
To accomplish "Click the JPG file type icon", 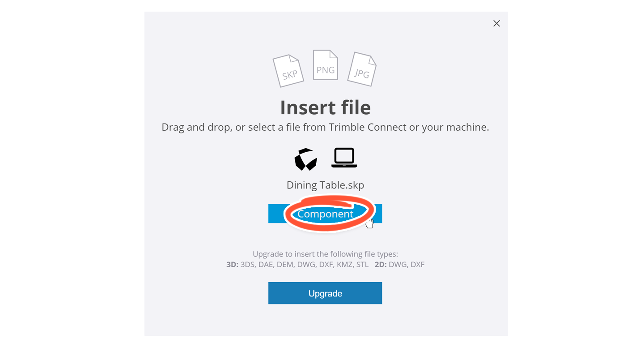I will click(362, 69).
